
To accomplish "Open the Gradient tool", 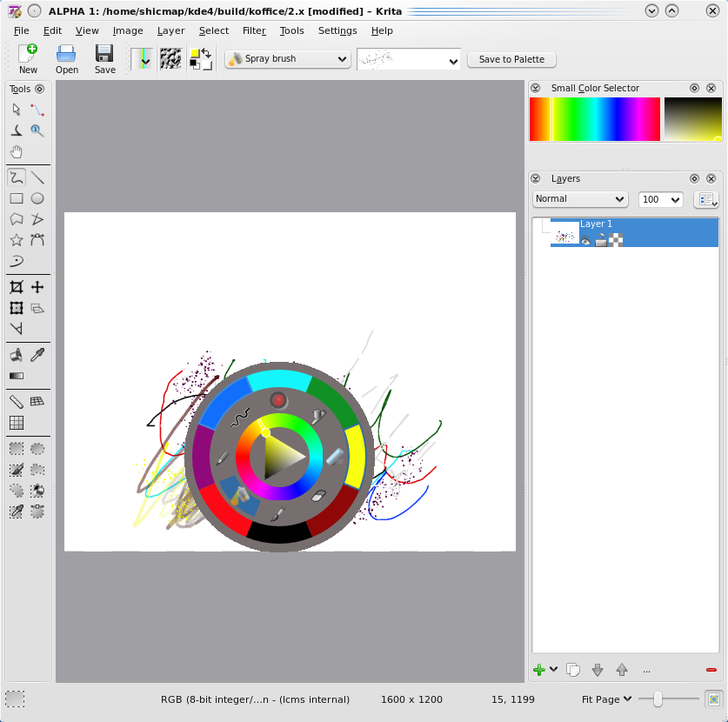I will (16, 376).
